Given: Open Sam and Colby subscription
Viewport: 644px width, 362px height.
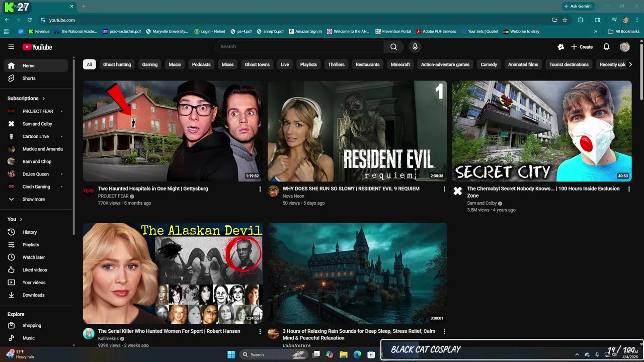Looking at the screenshot, I should (36, 124).
